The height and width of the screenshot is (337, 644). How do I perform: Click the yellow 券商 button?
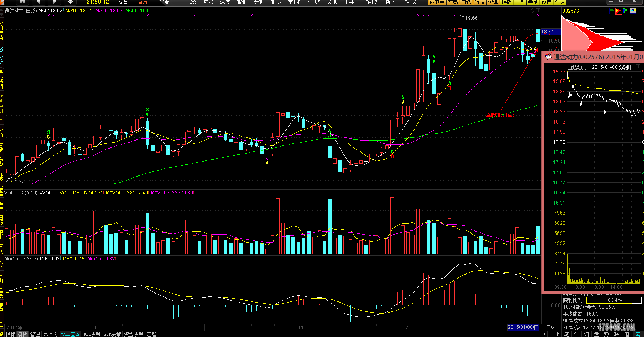(x=533, y=2)
